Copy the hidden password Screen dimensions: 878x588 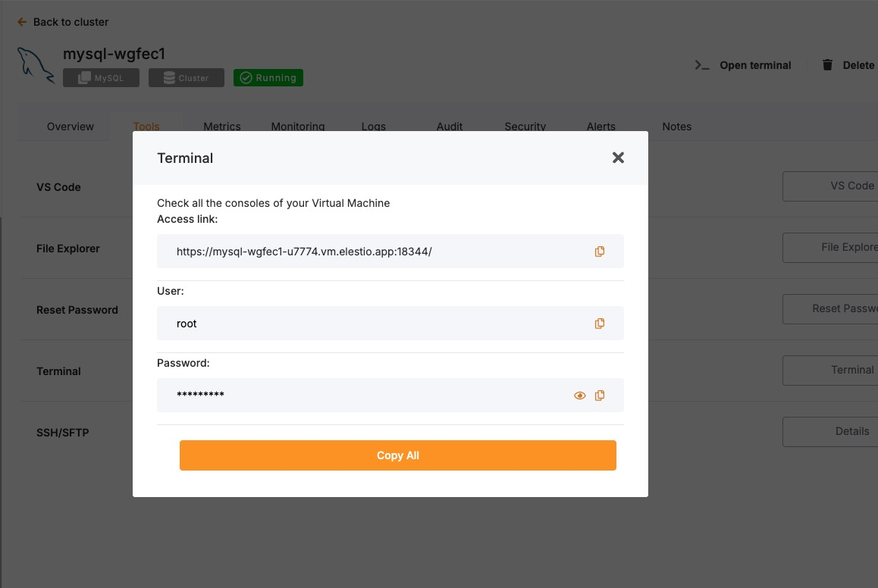click(x=599, y=396)
